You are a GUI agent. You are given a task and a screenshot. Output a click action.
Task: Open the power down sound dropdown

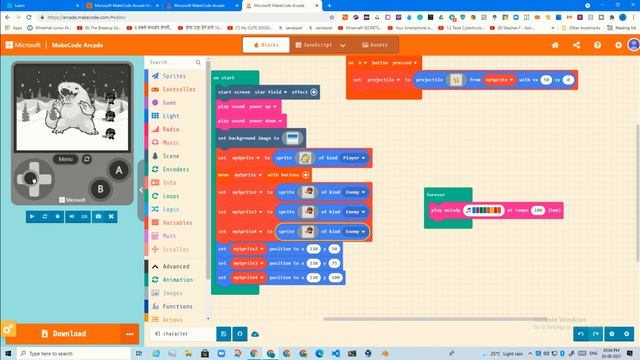pos(266,121)
